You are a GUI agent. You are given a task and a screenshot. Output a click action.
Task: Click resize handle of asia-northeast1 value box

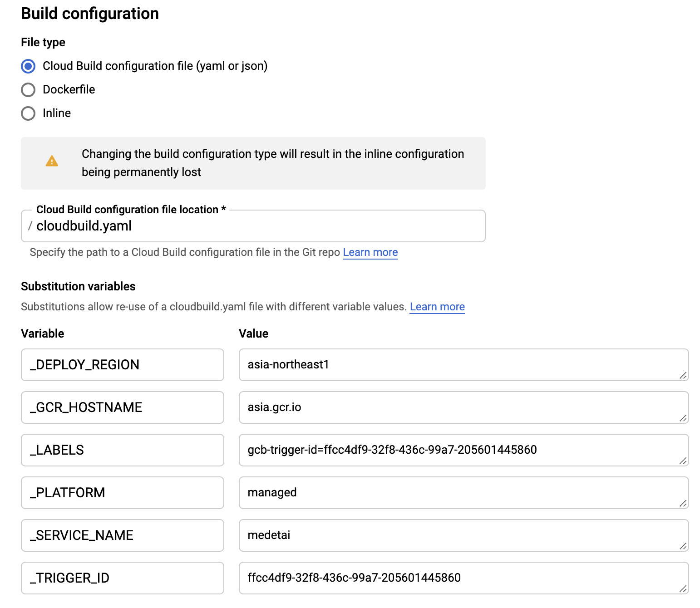(x=683, y=375)
